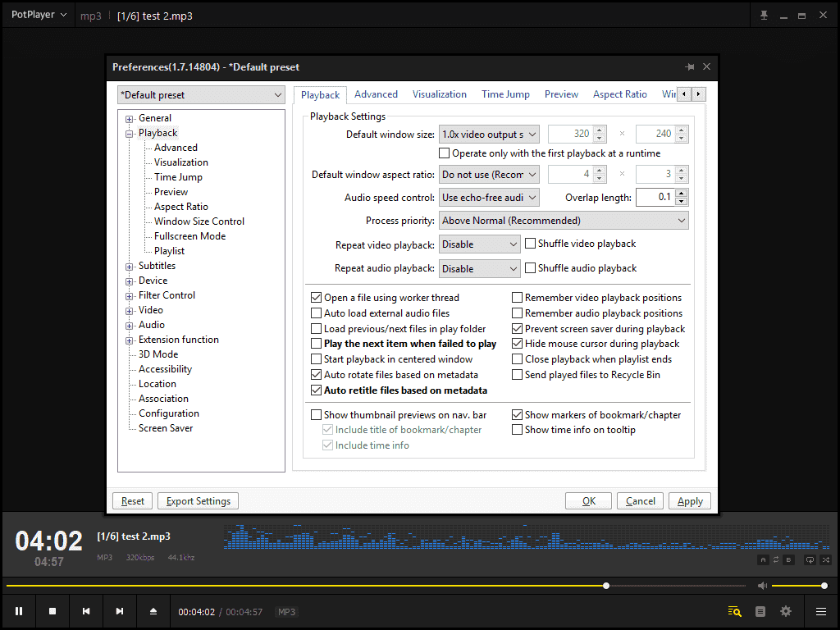
Task: Toggle the playlist panel icon
Action: pyautogui.click(x=760, y=611)
